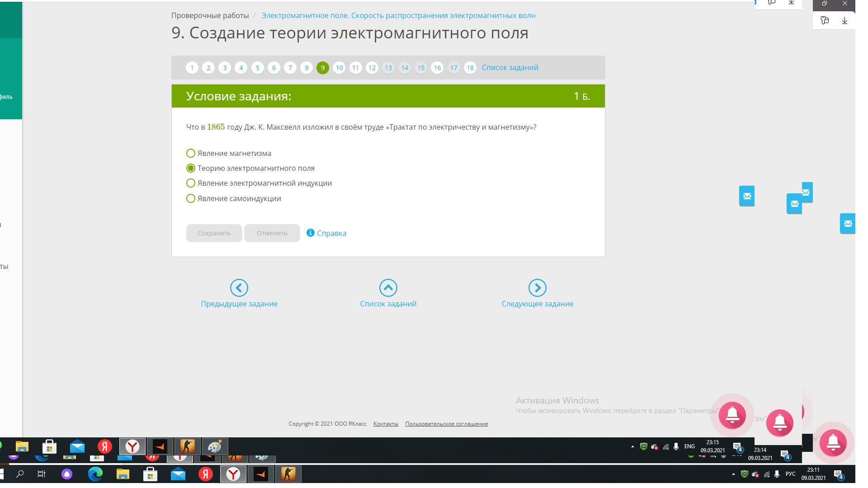Open the Пользовательское соглашение footer link
This screenshot has width=868, height=488.
[x=446, y=424]
